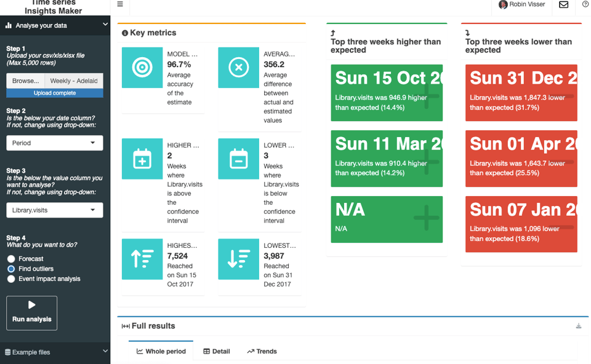Expand the Example files section
Viewport: 591px width, 364px height.
(55, 352)
